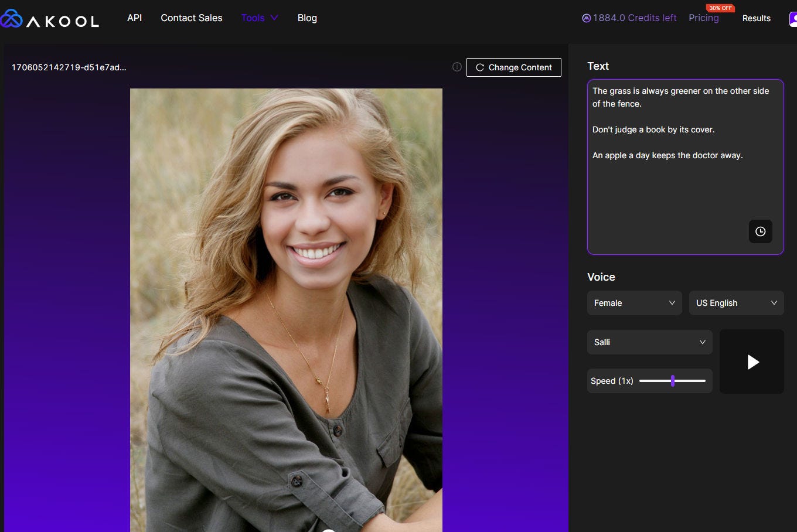The width and height of the screenshot is (797, 532).
Task: Click the "Don't judge a book" line
Action: tap(653, 129)
